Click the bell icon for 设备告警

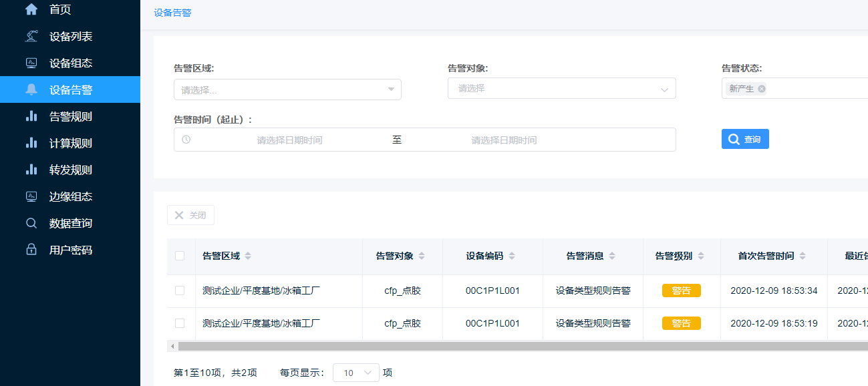(31, 89)
